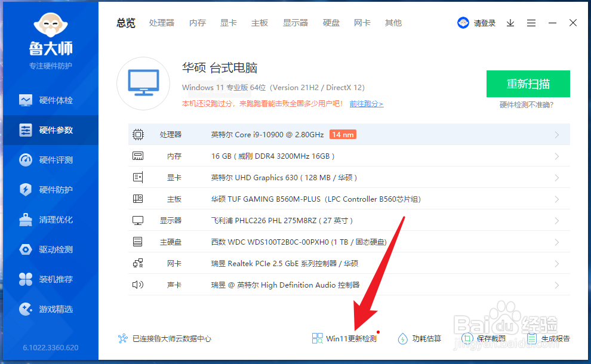
Task: Click the 内存 memory row icon
Action: pos(138,156)
